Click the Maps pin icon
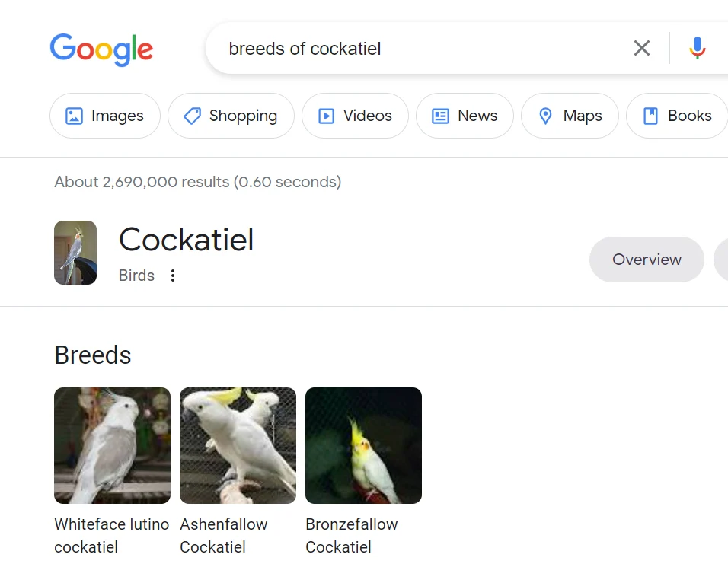 (x=545, y=116)
